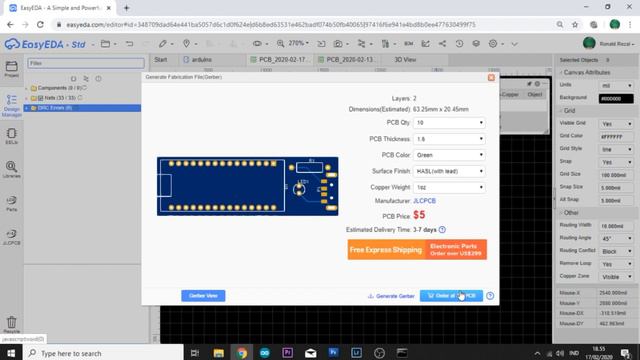Click delivery time help question icon
The height and width of the screenshot is (360, 640).
pyautogui.click(x=442, y=230)
